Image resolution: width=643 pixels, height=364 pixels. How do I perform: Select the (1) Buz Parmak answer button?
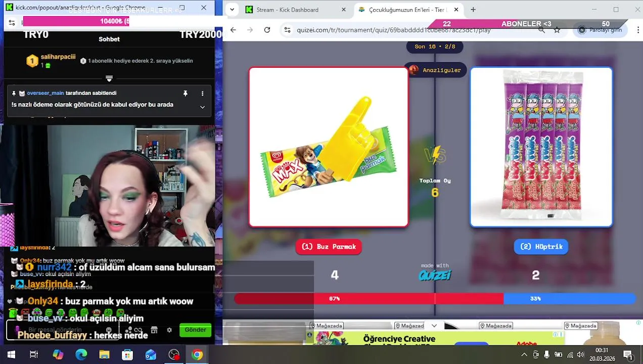click(329, 247)
